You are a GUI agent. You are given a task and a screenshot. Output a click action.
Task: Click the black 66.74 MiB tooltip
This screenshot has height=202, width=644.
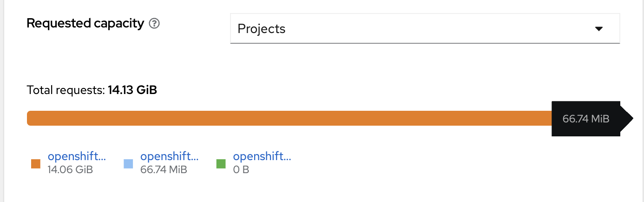(x=585, y=119)
